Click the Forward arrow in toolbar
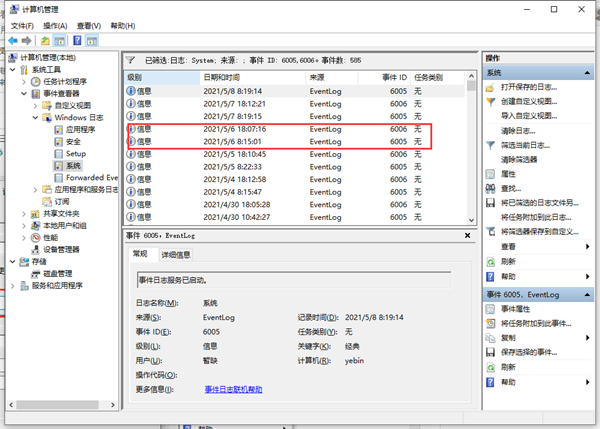This screenshot has height=429, width=600. point(25,40)
